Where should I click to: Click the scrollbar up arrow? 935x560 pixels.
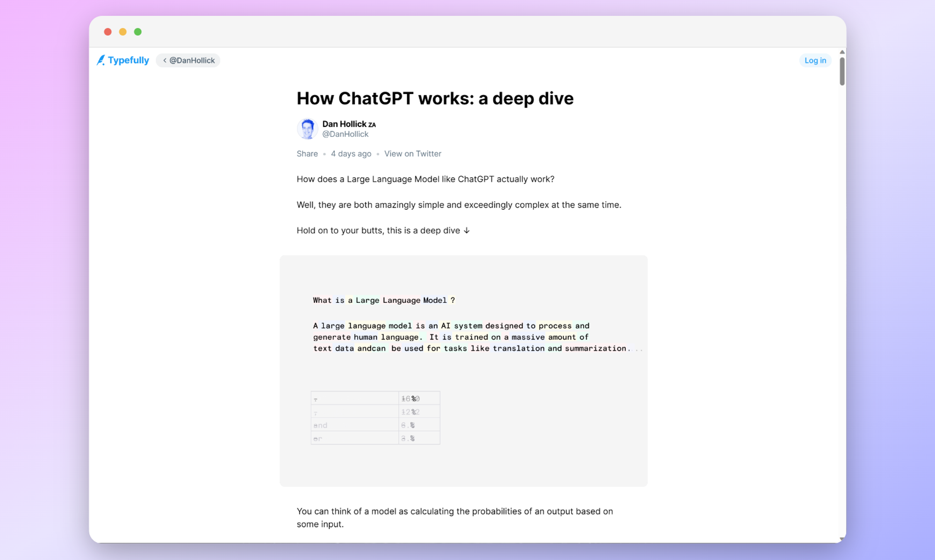[842, 52]
